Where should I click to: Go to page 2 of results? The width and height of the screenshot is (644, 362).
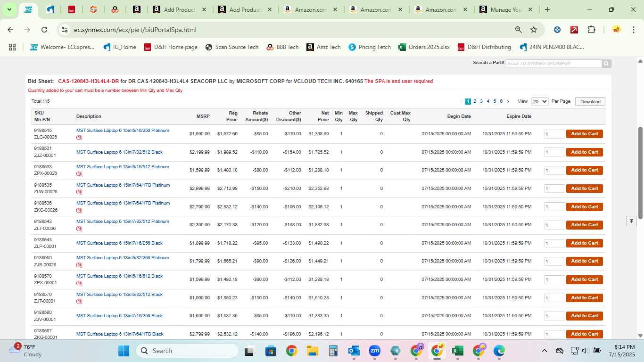click(475, 101)
